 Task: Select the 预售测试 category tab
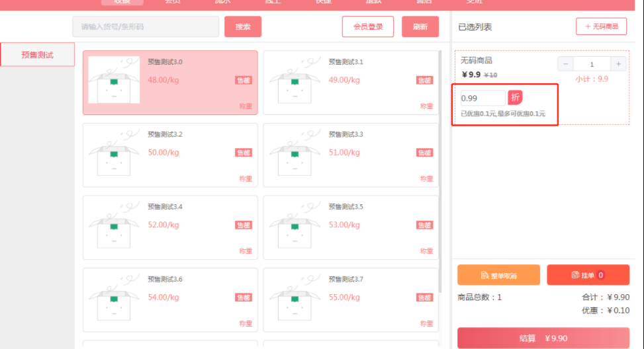(37, 55)
